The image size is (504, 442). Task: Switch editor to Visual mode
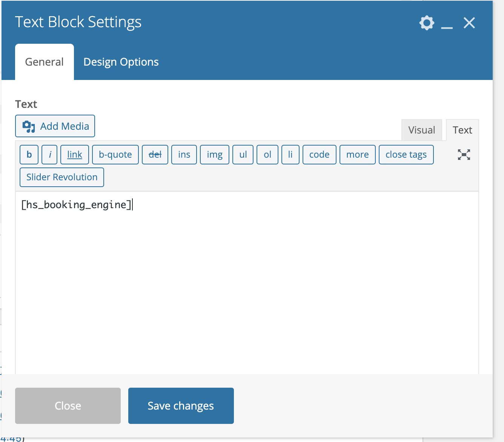click(x=421, y=130)
